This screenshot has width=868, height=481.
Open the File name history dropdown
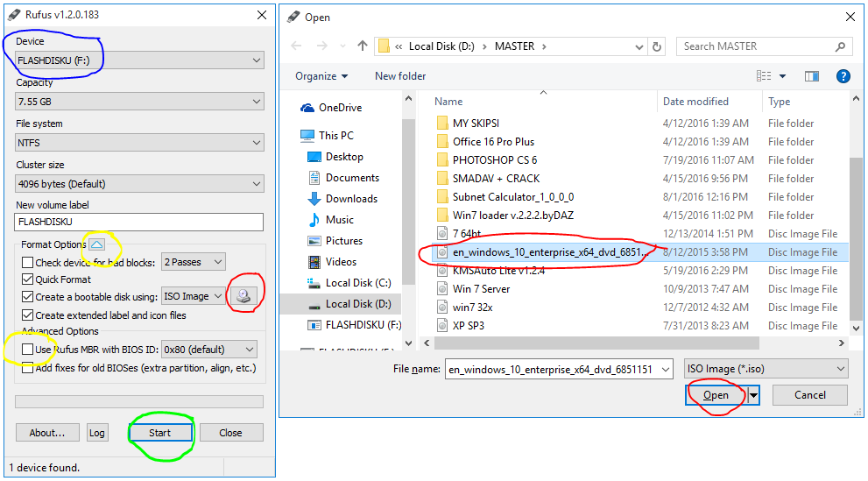[666, 369]
